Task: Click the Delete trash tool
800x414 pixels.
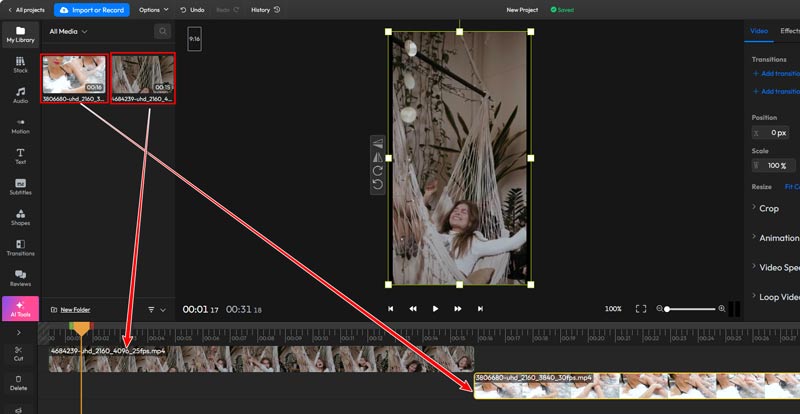Action: click(x=19, y=383)
